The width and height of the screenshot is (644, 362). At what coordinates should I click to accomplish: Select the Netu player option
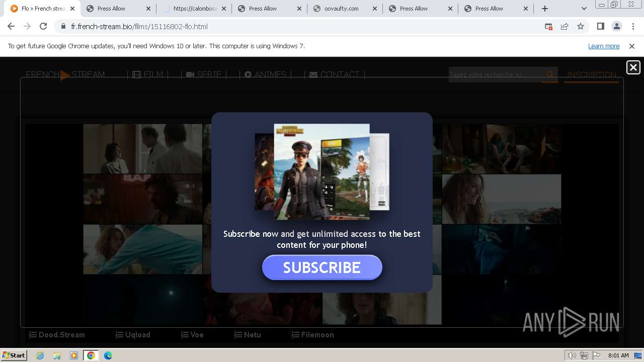(x=248, y=334)
